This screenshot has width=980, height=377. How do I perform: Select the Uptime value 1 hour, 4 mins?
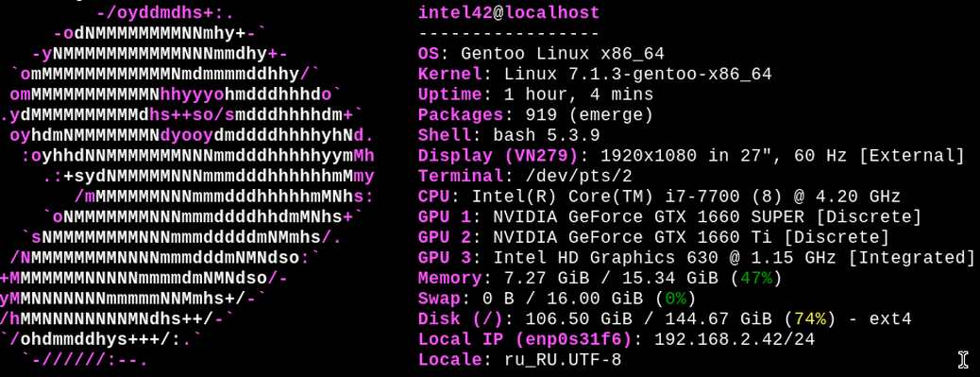click(579, 95)
